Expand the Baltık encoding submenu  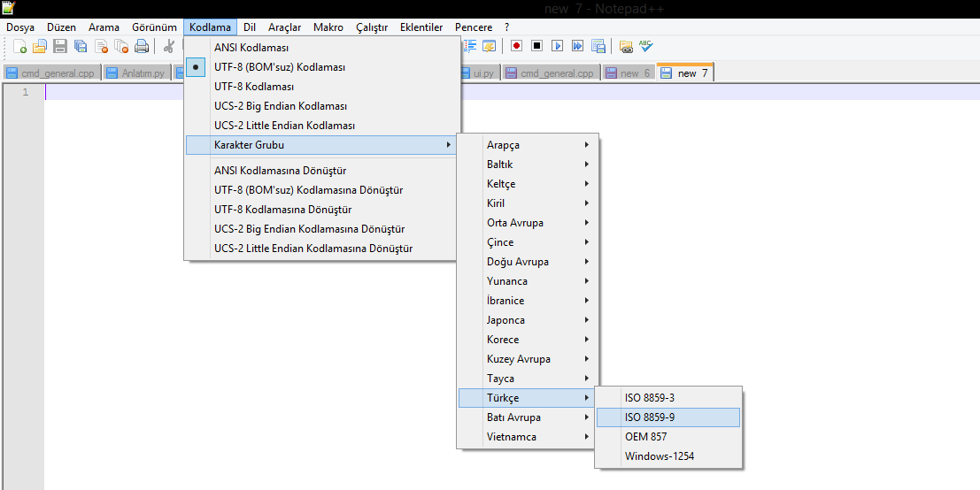click(528, 165)
